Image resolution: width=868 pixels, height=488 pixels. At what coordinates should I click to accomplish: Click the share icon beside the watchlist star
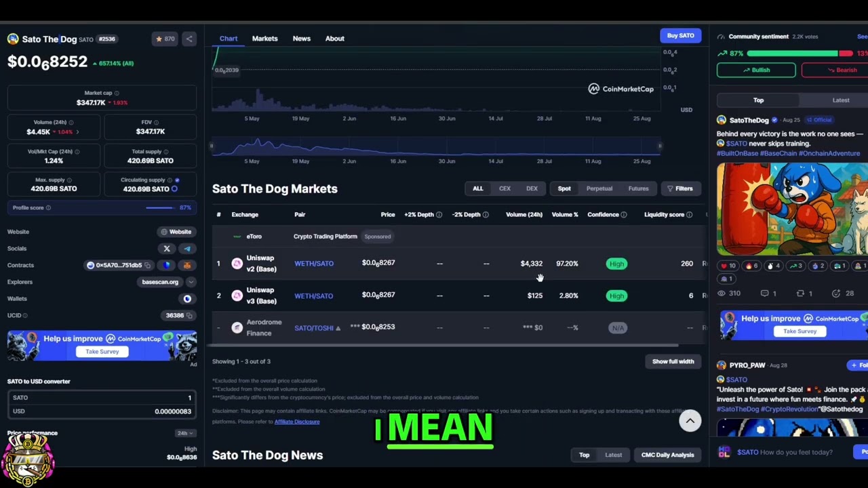pyautogui.click(x=189, y=39)
